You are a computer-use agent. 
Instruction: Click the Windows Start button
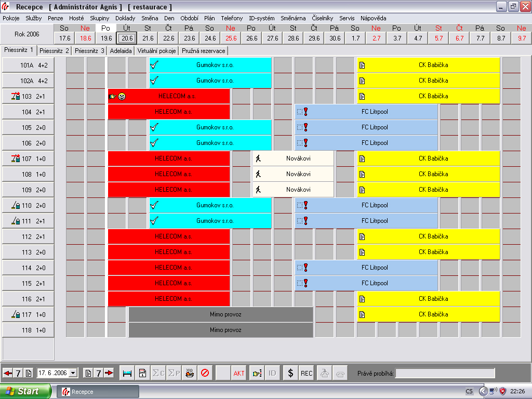(25, 391)
